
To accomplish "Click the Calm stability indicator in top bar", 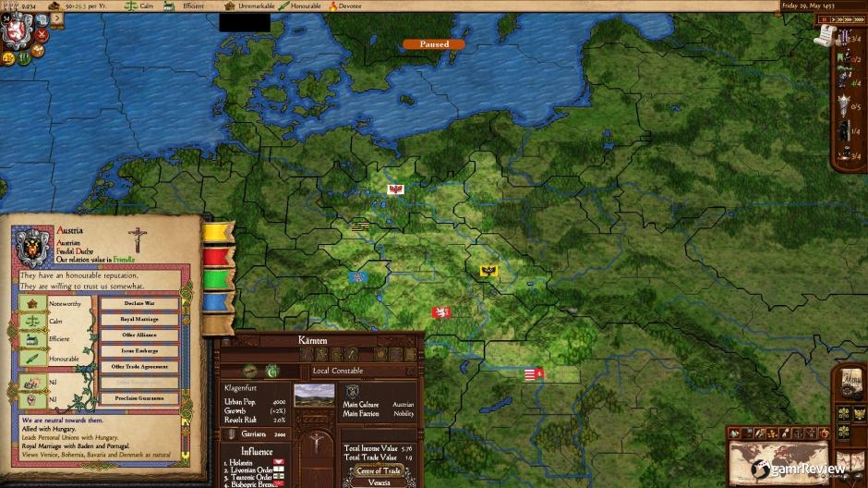I will 139,6.
